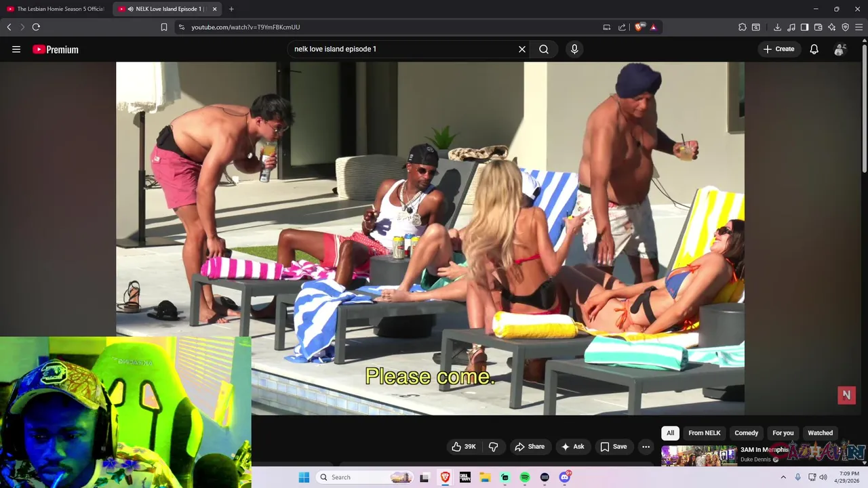Filter recommendations by From NELK
The image size is (868, 488).
pyautogui.click(x=704, y=433)
